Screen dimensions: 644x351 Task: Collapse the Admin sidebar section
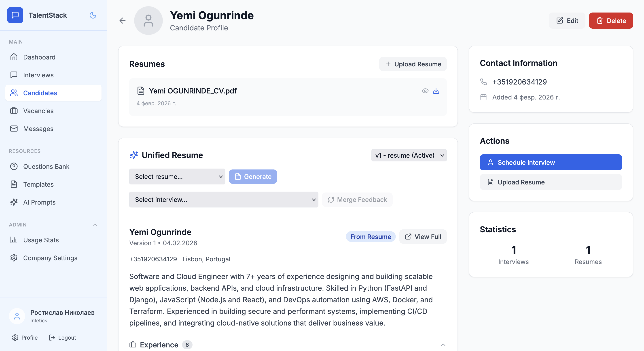coord(95,224)
